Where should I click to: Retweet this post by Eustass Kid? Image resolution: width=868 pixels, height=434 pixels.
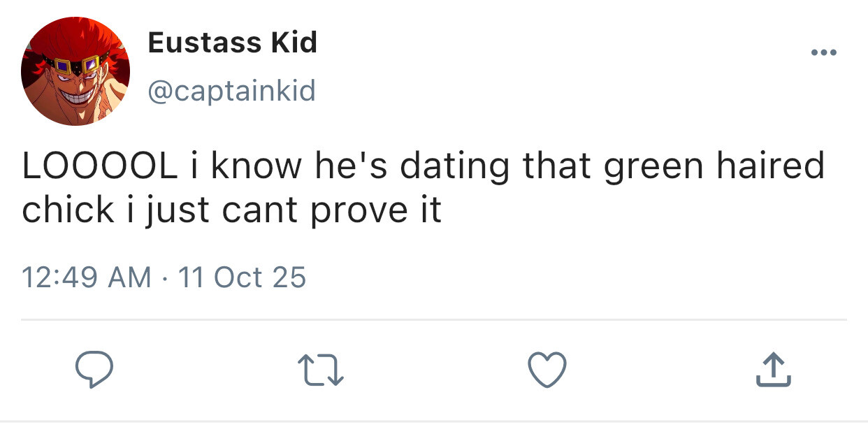pos(321,370)
